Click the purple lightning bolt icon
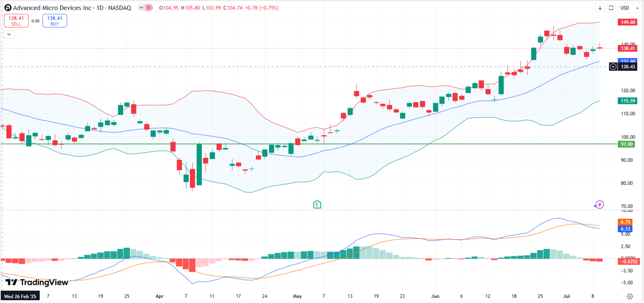 coord(599,205)
